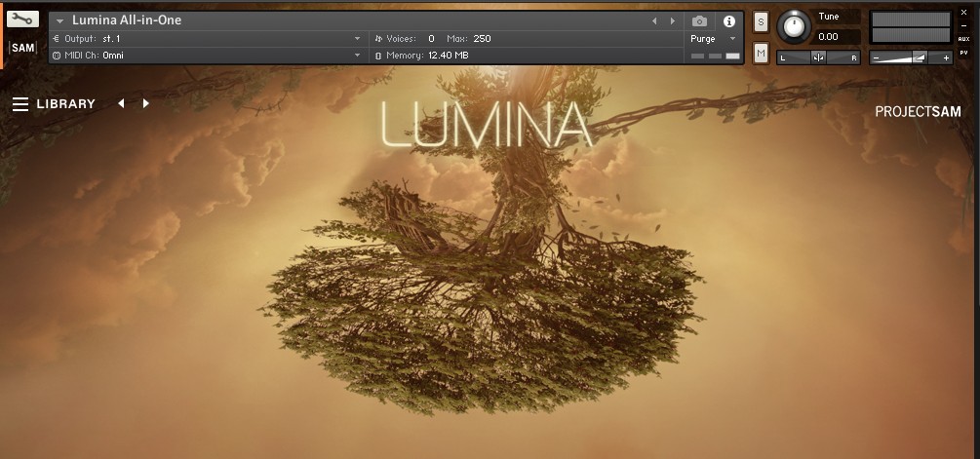The image size is (980, 459).
Task: Increase volume with the plus button
Action: click(x=946, y=58)
